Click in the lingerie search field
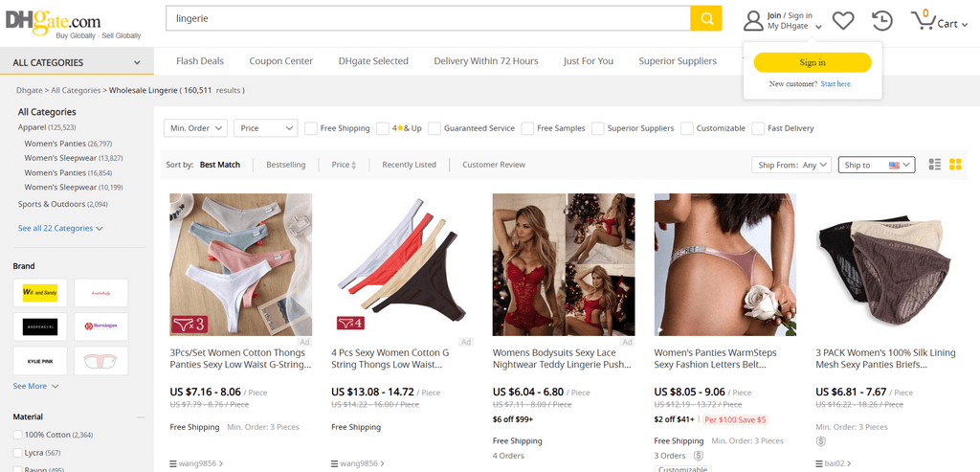 [x=428, y=19]
